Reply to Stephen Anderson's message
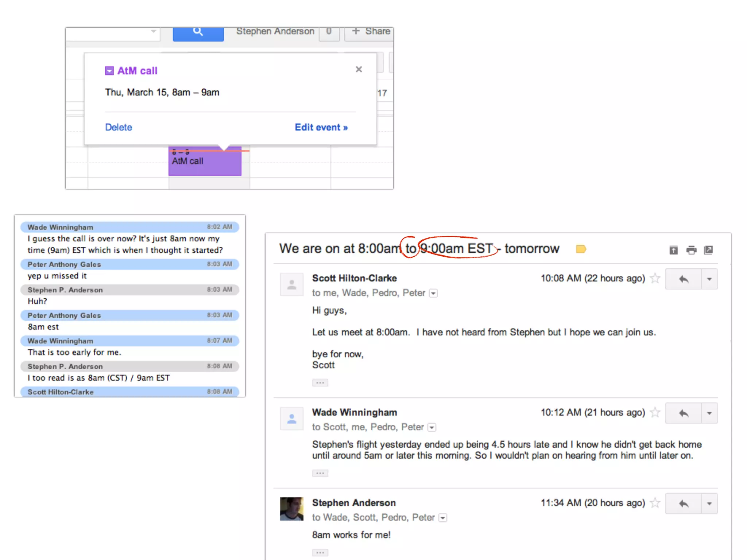The height and width of the screenshot is (560, 747). point(683,504)
